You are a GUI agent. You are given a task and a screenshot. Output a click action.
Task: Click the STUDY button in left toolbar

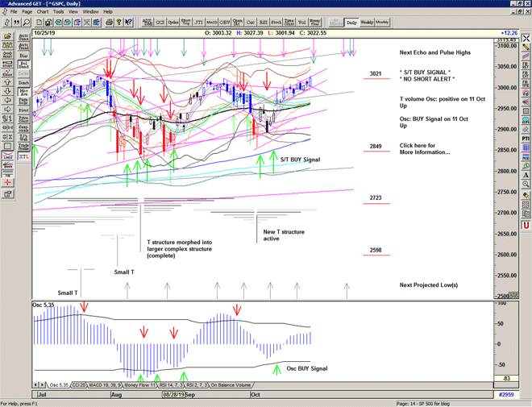coord(7,64)
